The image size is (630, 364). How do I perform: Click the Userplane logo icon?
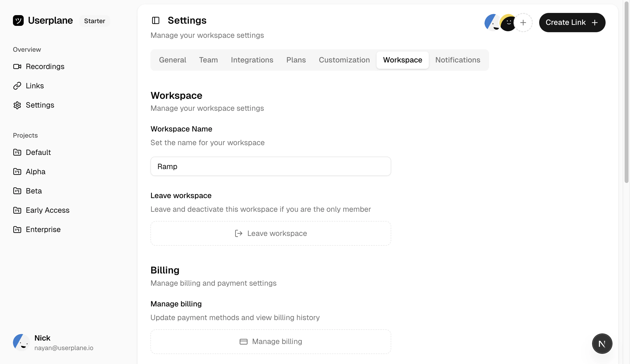(x=18, y=20)
